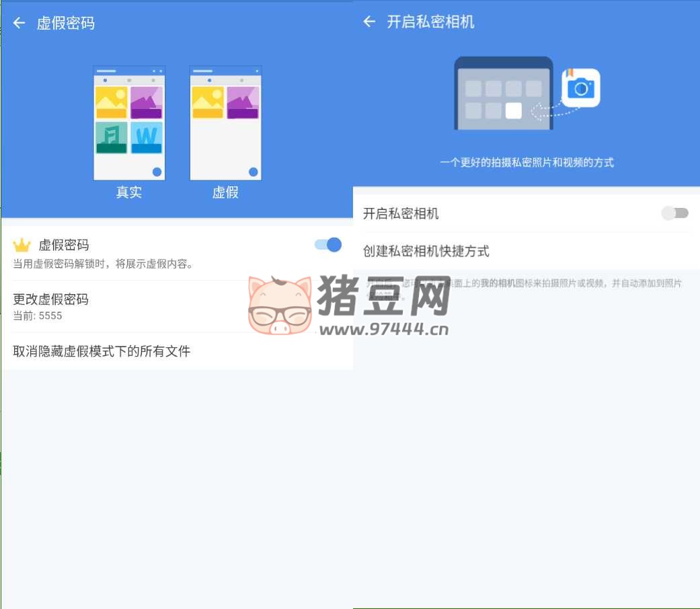Image resolution: width=700 pixels, height=609 pixels.
Task: Tap blue round dot in 虚假 preview
Action: tap(254, 172)
